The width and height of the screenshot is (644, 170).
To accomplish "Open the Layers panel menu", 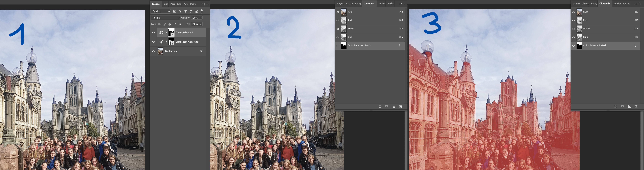I will coord(208,4).
